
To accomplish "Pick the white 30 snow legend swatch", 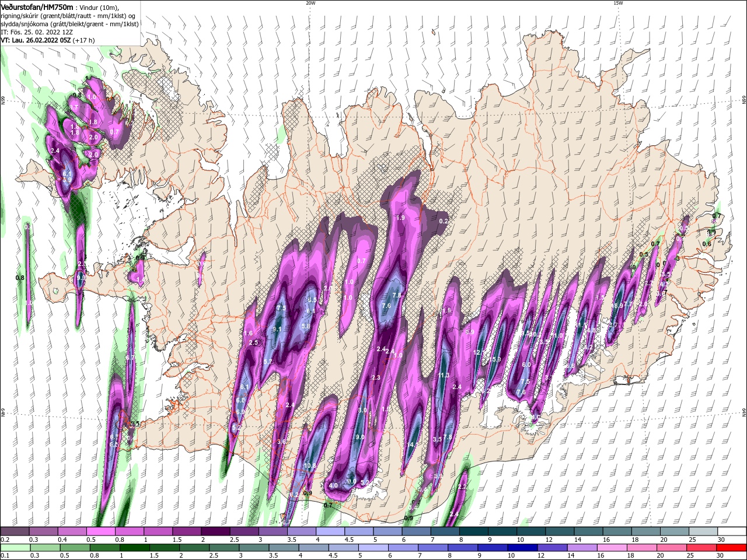I will 731,531.
